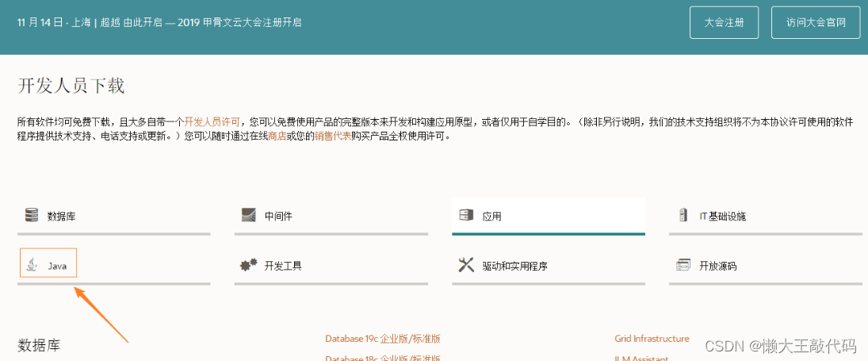Click the middleware (中间件) icon

249,215
